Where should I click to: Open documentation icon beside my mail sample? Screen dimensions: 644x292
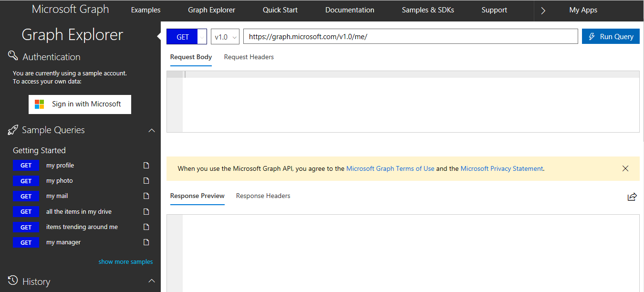145,196
